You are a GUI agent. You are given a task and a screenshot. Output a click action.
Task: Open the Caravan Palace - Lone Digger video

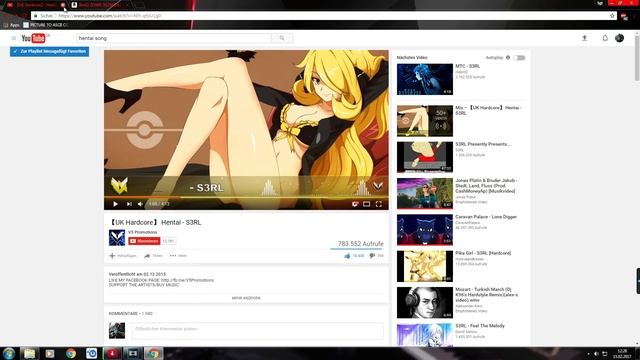pos(424,230)
